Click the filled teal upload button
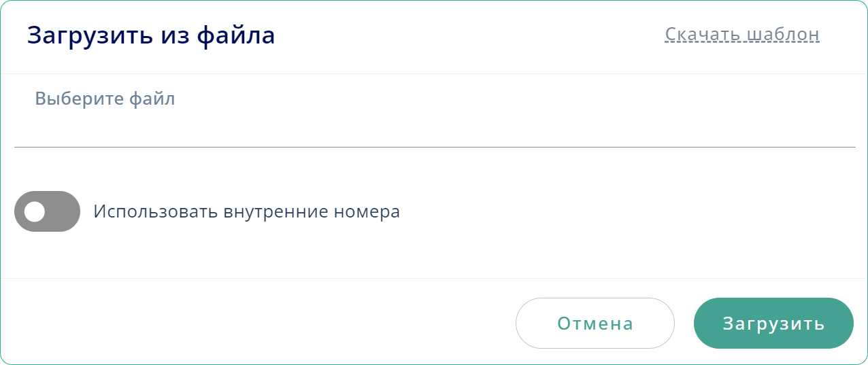 click(773, 323)
